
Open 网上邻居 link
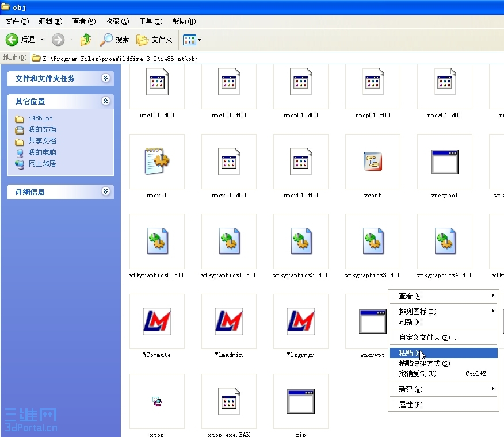(x=42, y=164)
